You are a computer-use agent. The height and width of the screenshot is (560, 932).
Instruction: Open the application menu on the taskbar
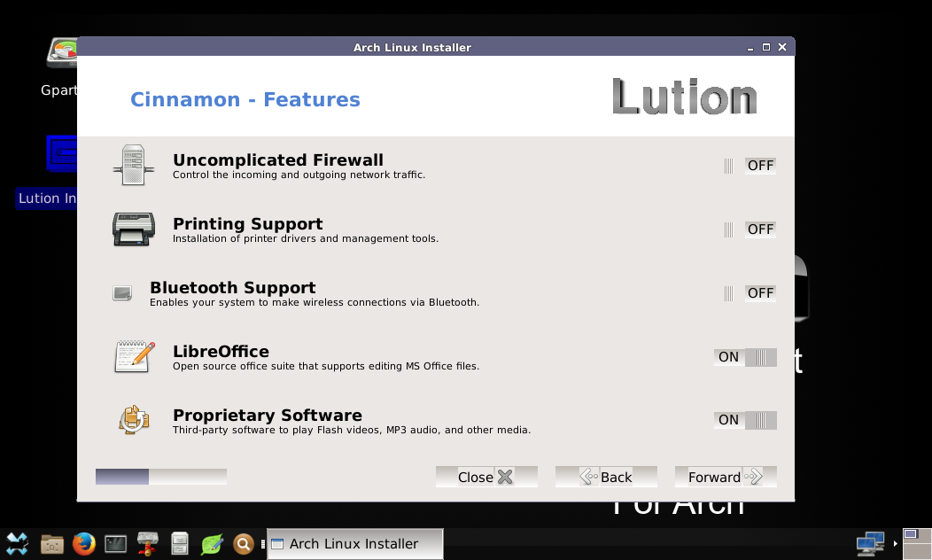click(17, 543)
